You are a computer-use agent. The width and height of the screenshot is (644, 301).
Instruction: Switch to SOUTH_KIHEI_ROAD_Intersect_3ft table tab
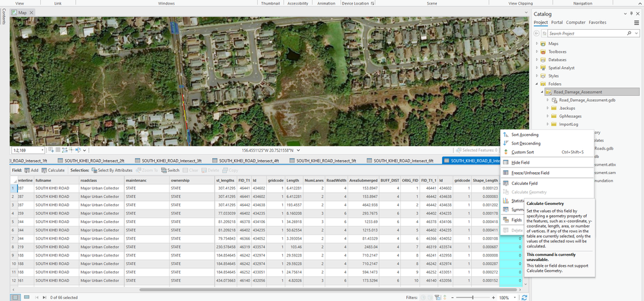click(171, 160)
